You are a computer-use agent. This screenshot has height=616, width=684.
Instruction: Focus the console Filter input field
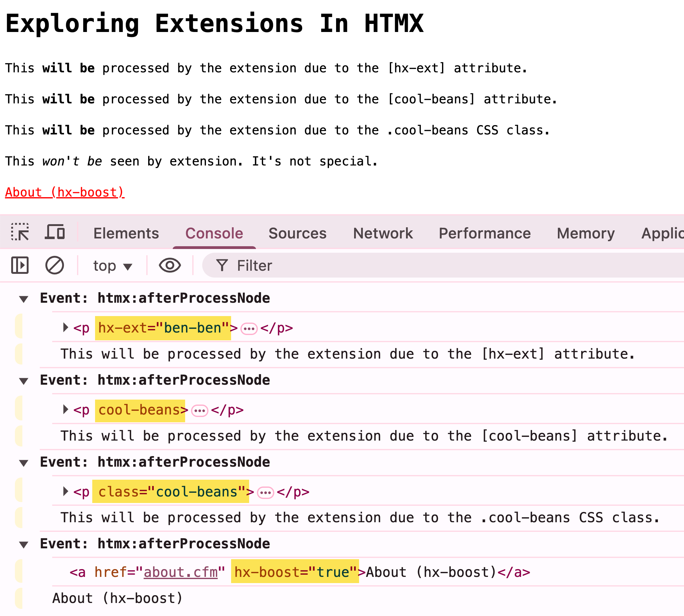[440, 266]
